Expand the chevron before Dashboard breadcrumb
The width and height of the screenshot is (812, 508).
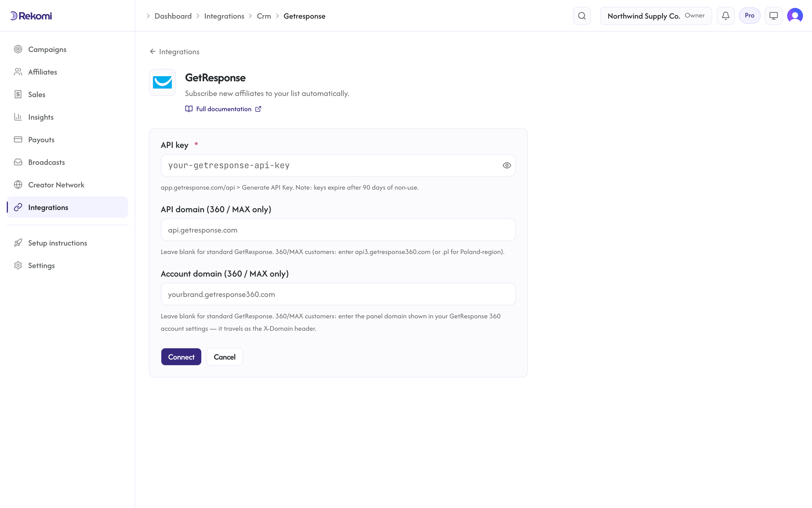tap(148, 16)
